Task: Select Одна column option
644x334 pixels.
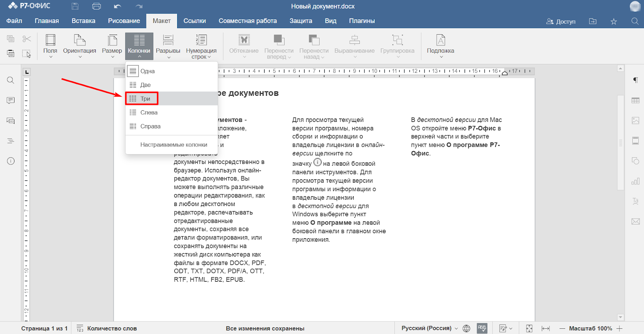Action: (x=172, y=71)
